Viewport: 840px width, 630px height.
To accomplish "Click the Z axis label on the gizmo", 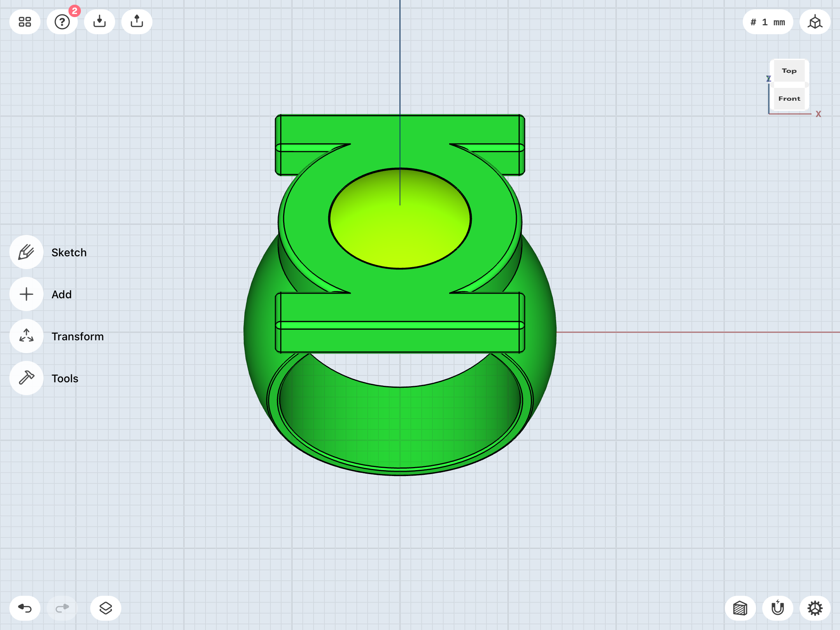I will click(768, 79).
